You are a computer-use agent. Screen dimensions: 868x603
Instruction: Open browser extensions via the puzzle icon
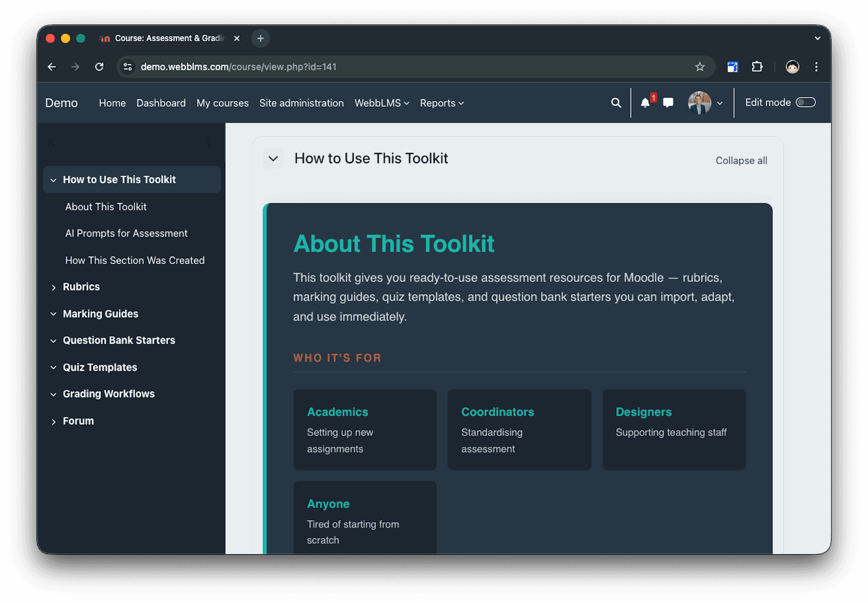[757, 67]
